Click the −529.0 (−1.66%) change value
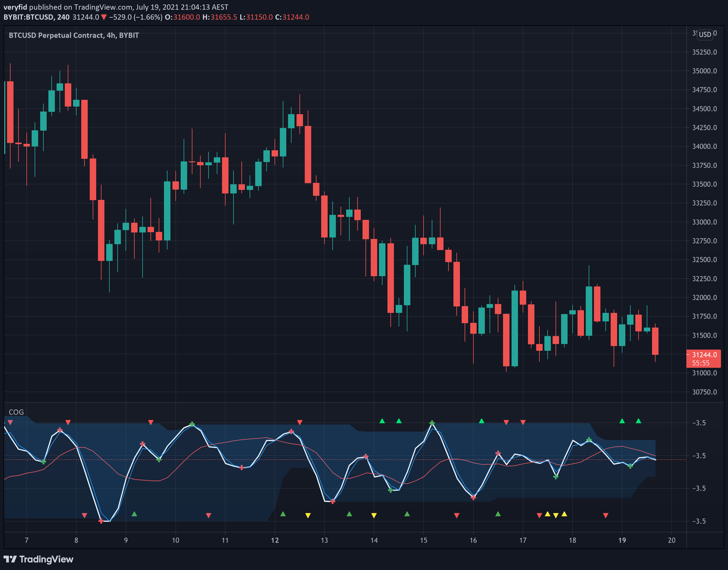 [136, 17]
